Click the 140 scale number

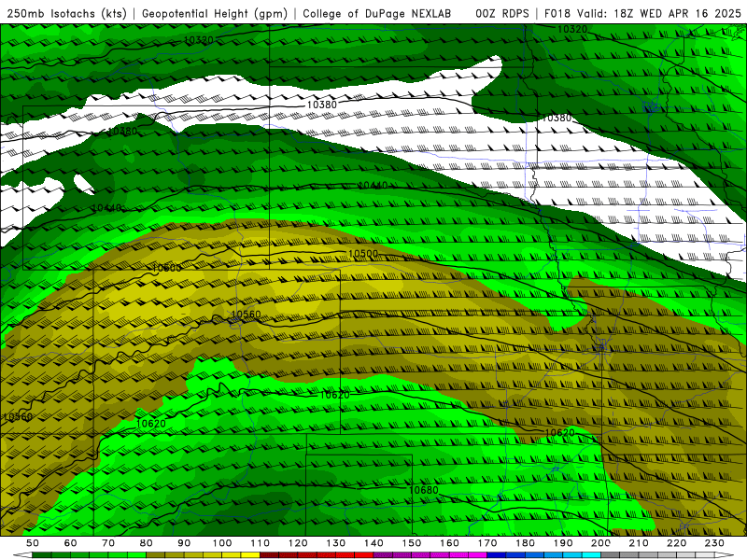coord(373,543)
